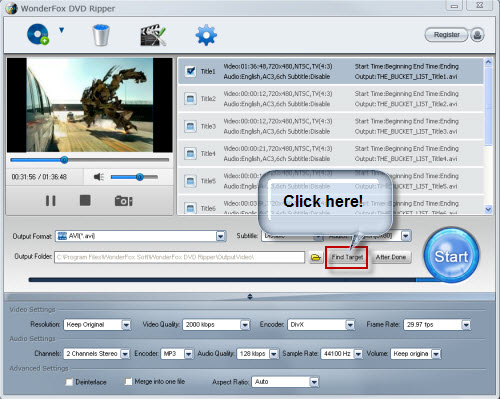The image size is (500, 399).
Task: Click the big blue Start button
Action: tap(451, 256)
